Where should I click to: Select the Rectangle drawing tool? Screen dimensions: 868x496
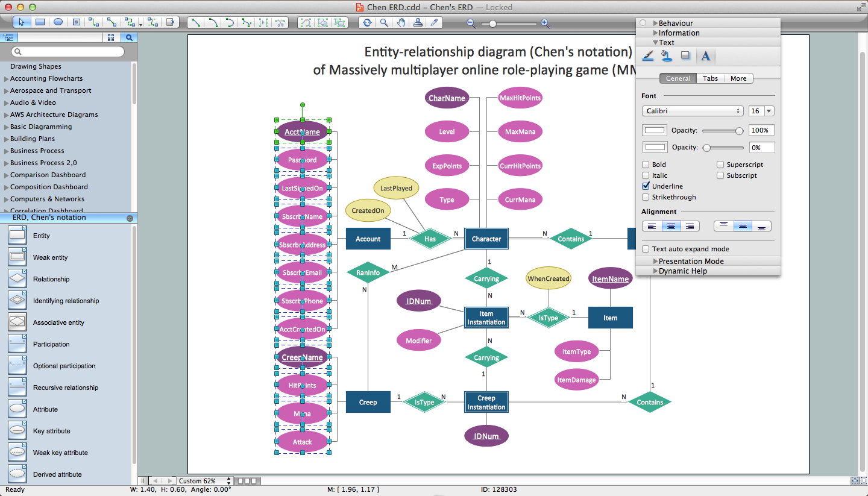(40, 22)
